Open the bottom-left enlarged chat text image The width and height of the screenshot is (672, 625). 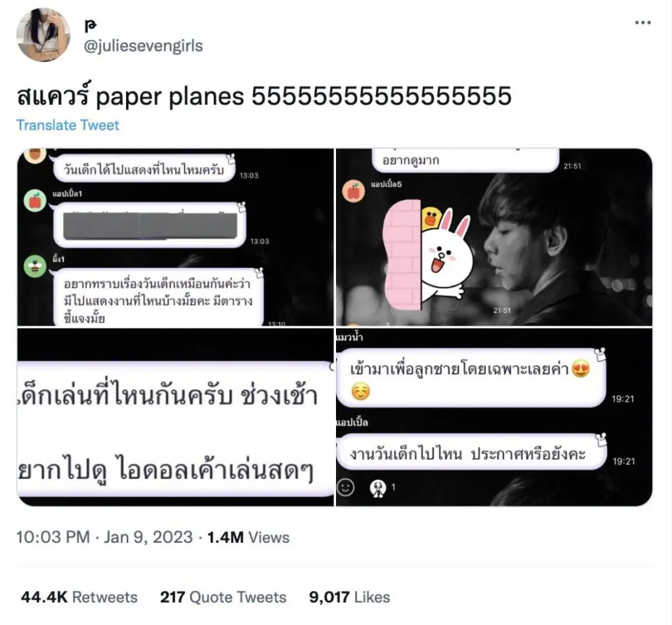coord(175,417)
